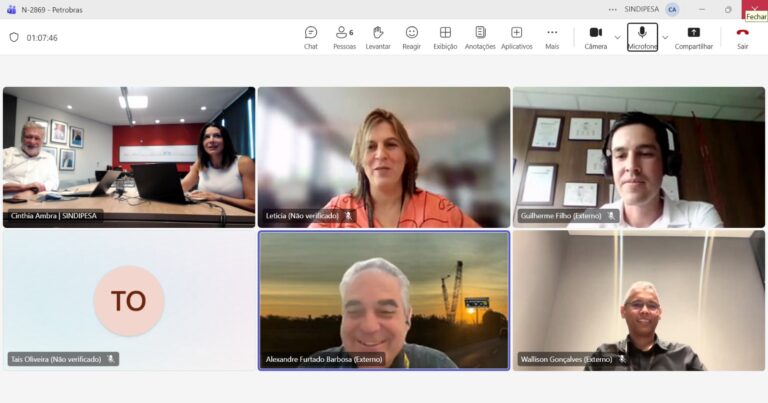The height and width of the screenshot is (403, 768).
Task: Open the Anotações notes panel
Action: tap(480, 37)
